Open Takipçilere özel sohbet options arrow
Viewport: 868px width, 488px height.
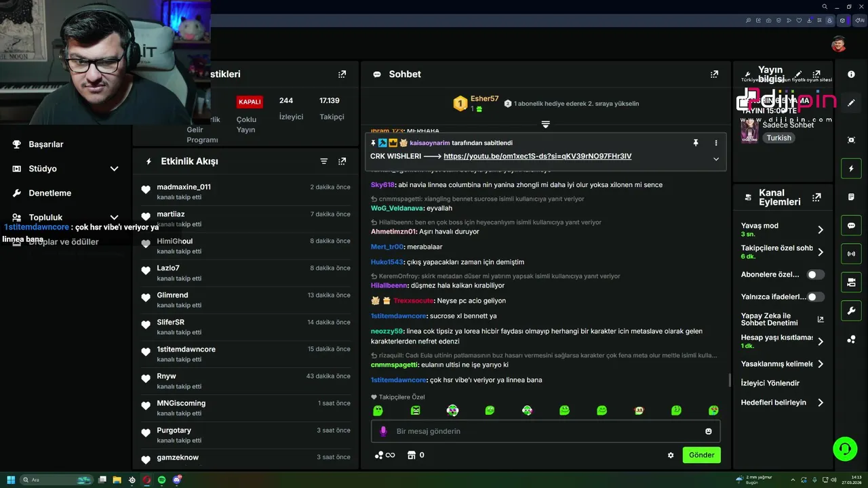[x=821, y=252]
